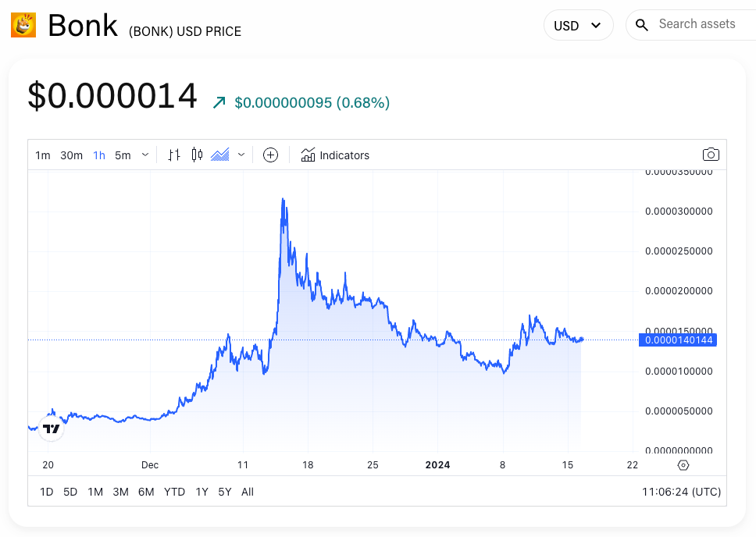756x537 pixels.
Task: Click the $0.000014 price heading
Action: (x=112, y=95)
